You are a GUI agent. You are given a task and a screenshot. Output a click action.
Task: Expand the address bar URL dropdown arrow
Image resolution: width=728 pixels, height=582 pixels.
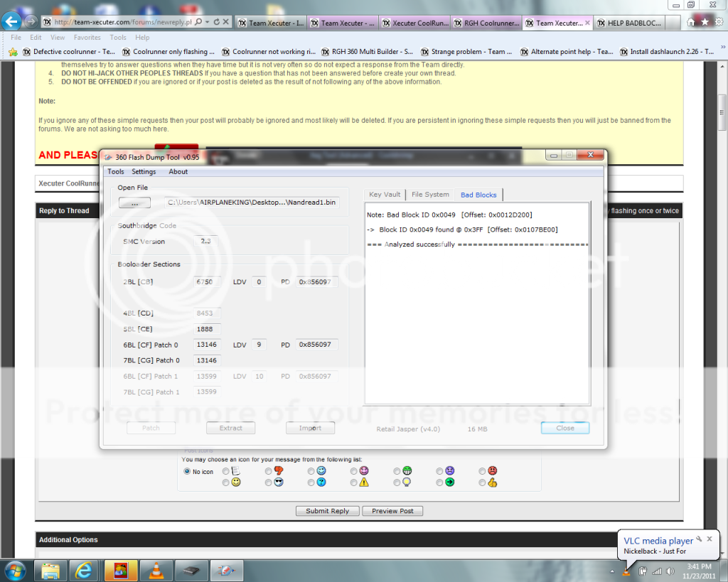point(207,22)
